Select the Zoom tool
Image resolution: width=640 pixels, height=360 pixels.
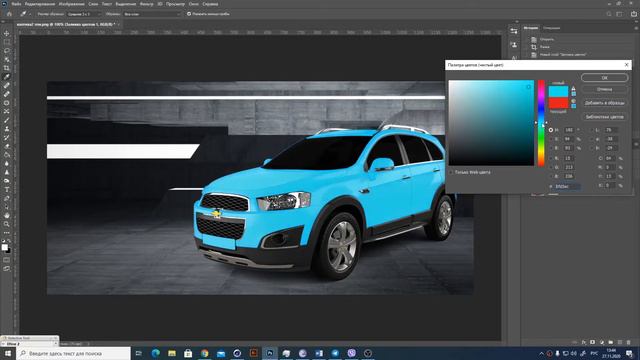coord(7,224)
